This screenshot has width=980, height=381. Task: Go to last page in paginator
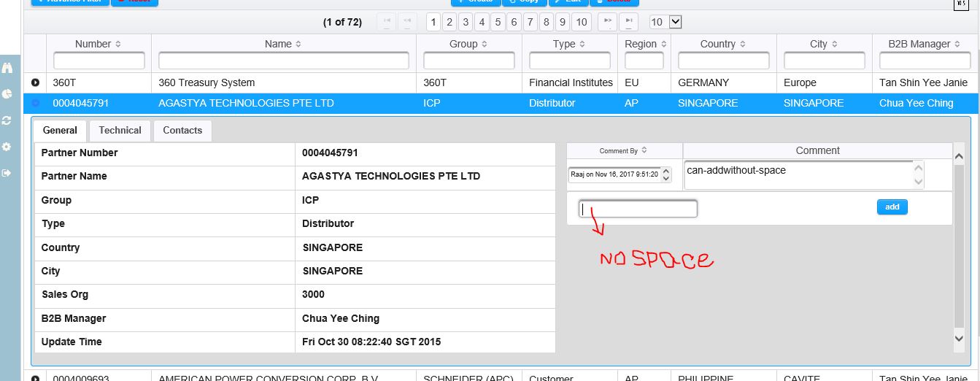[x=629, y=22]
